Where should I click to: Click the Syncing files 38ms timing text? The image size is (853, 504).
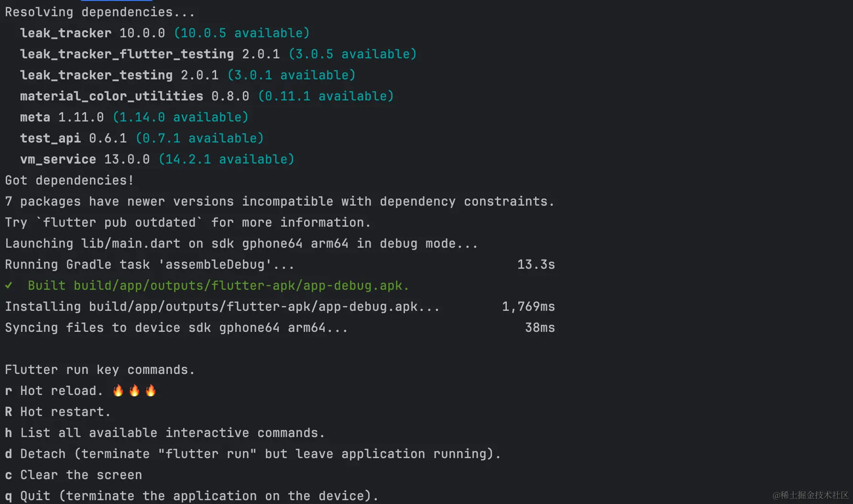[x=539, y=327]
